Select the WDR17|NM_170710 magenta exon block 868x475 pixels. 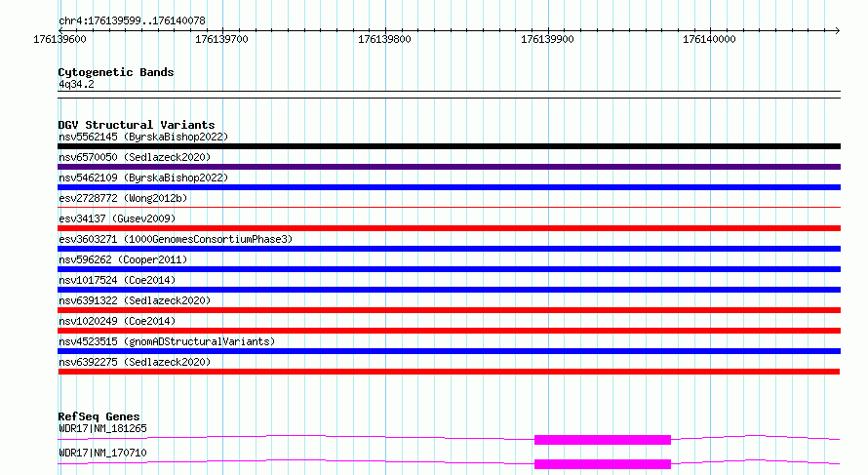pos(603,464)
